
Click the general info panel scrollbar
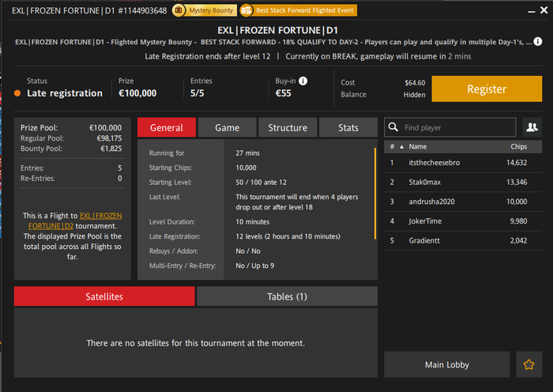tap(375, 194)
